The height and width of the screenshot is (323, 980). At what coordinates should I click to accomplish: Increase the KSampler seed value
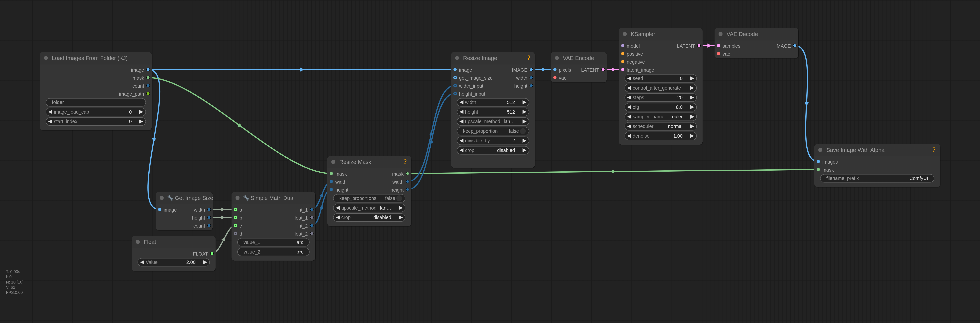tap(692, 78)
